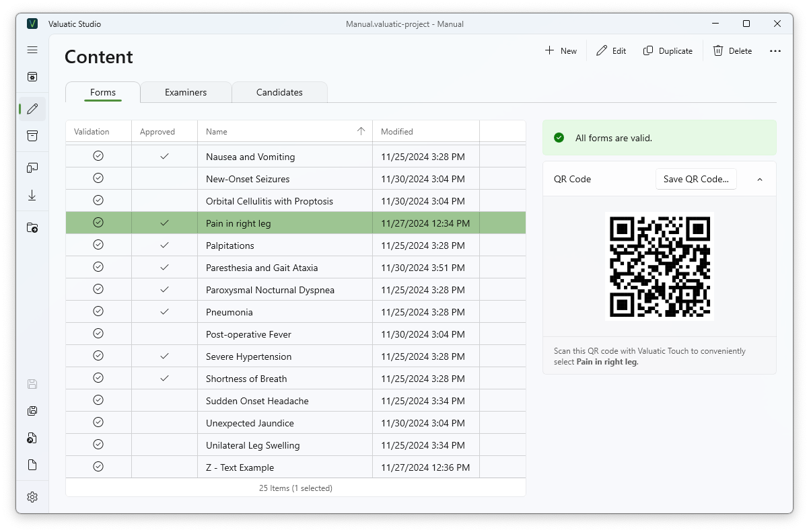
Task: Select the Sudden Onset Headache form
Action: (257, 401)
